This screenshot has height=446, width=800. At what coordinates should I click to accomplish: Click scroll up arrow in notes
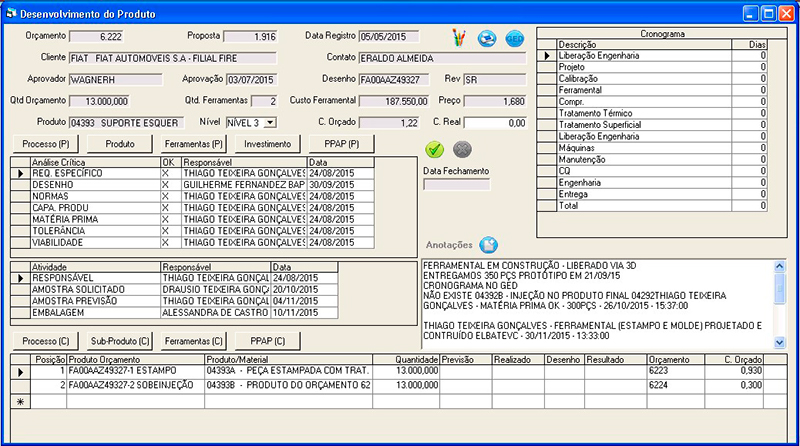point(780,266)
